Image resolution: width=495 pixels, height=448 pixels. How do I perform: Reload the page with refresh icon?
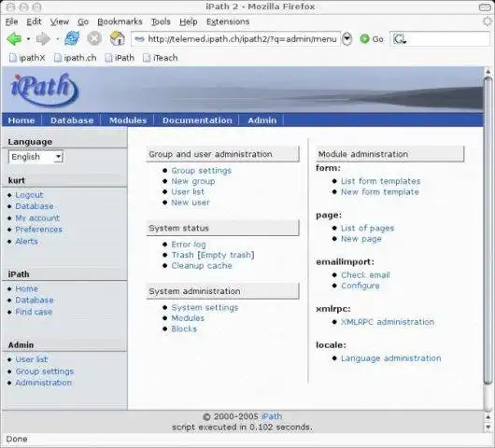pyautogui.click(x=72, y=39)
